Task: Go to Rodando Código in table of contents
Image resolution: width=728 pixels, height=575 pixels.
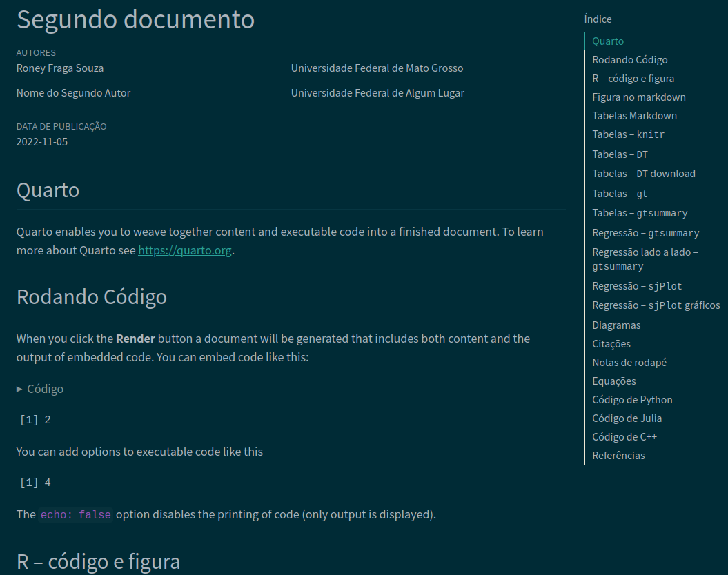Action: click(629, 60)
